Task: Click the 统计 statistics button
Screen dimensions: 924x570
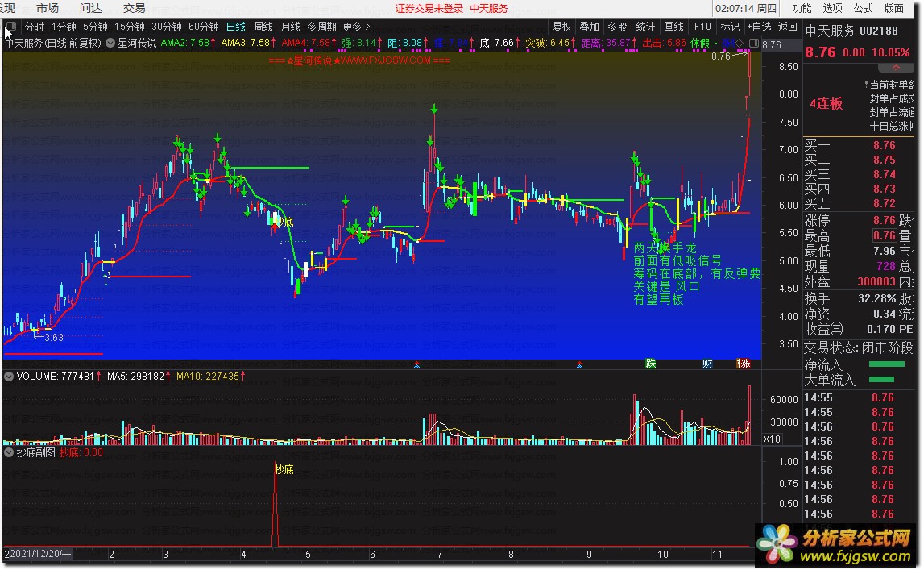Action: [645, 27]
